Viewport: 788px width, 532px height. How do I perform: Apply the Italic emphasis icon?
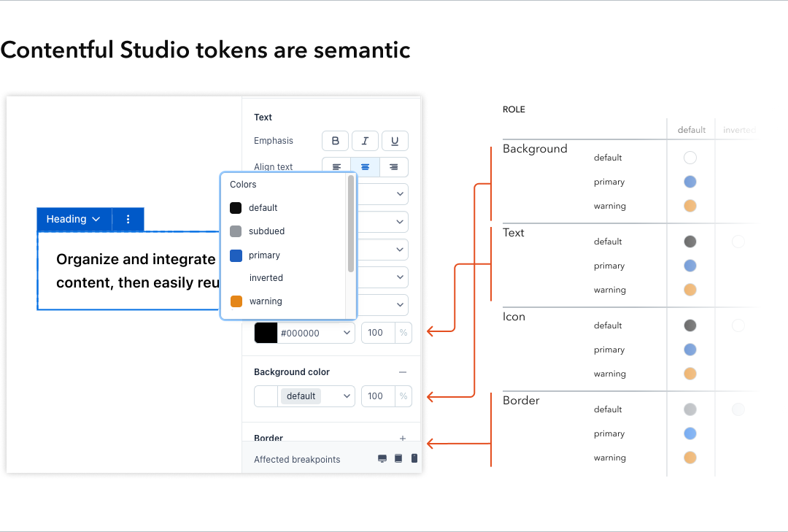(x=365, y=141)
